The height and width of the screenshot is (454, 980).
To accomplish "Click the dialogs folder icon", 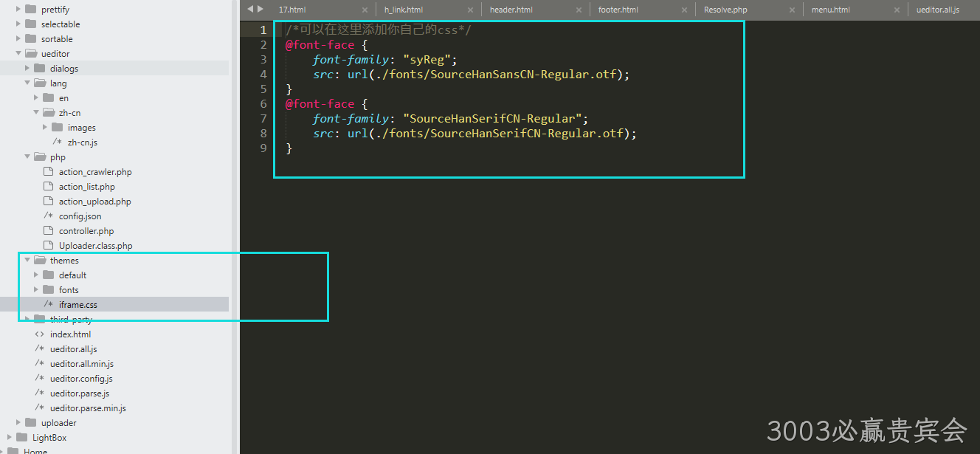I will [x=39, y=69].
